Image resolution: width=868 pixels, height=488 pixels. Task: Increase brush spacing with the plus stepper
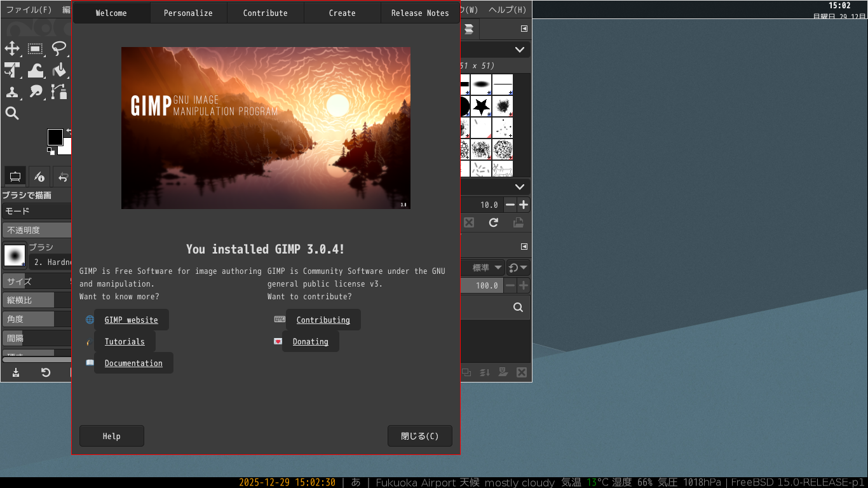[524, 205]
